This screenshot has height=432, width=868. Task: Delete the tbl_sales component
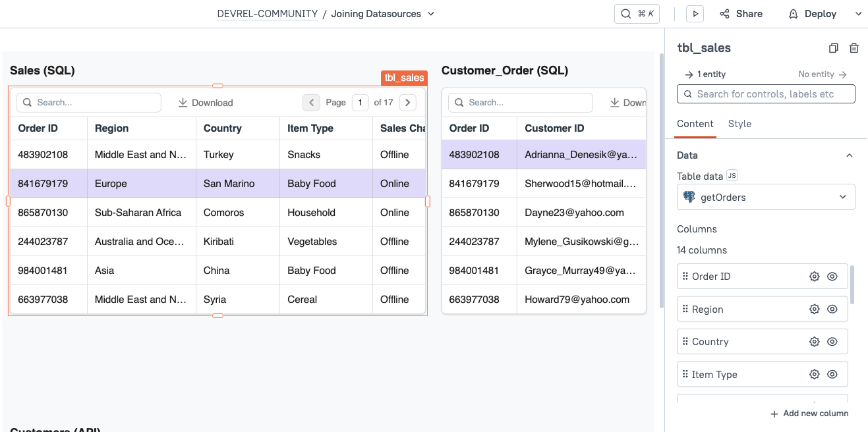(854, 47)
